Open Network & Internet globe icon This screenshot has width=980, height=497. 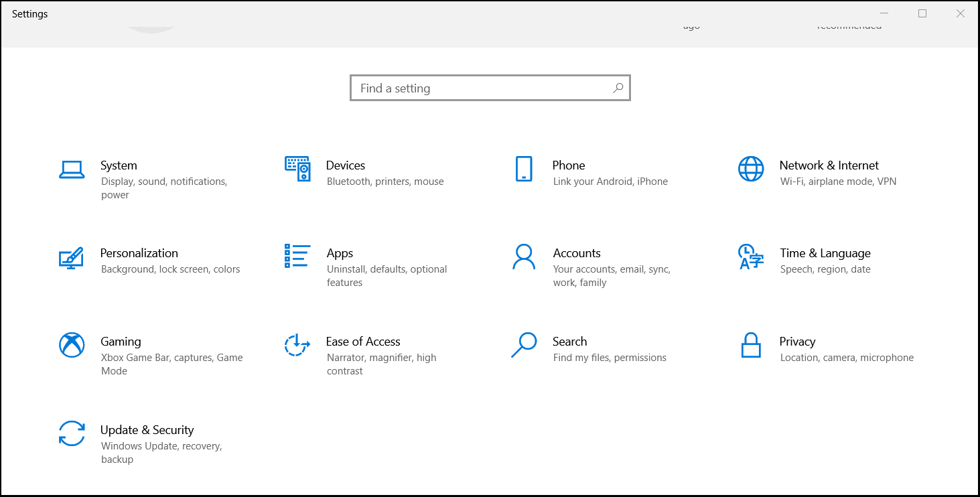[x=751, y=169]
